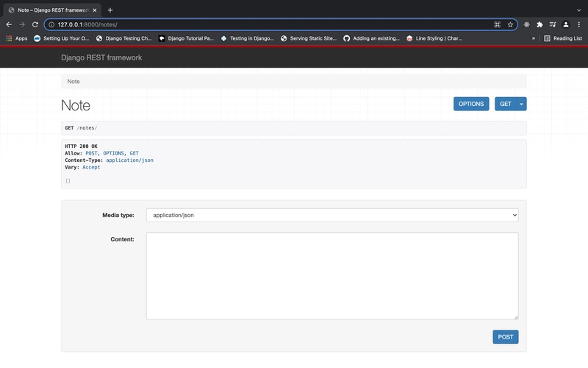Close the Note – Django REST framework tab
The width and height of the screenshot is (588, 368).
click(x=95, y=10)
